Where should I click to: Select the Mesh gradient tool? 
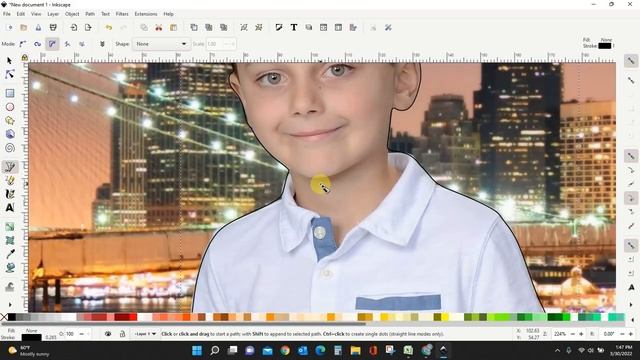coord(10,240)
